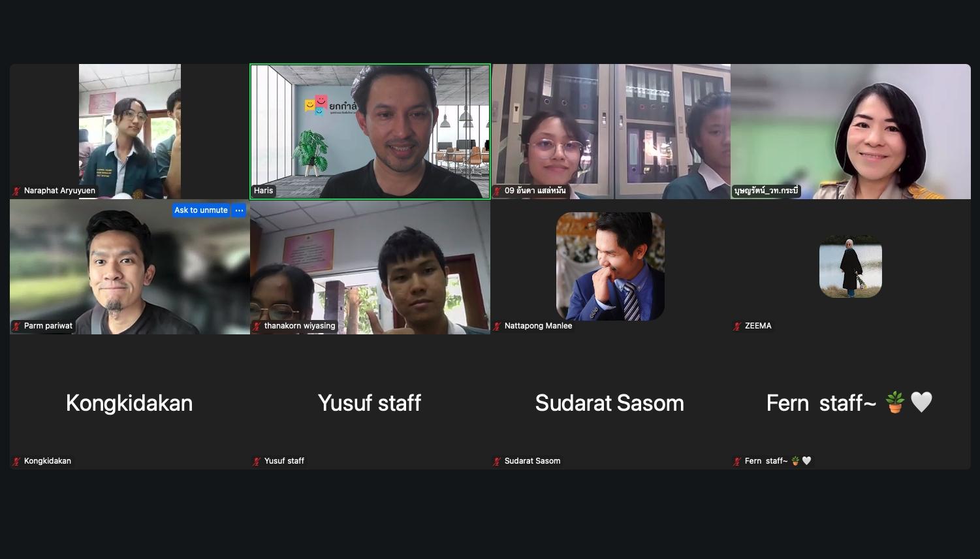Open more options on Parm pariwat tile

point(239,210)
